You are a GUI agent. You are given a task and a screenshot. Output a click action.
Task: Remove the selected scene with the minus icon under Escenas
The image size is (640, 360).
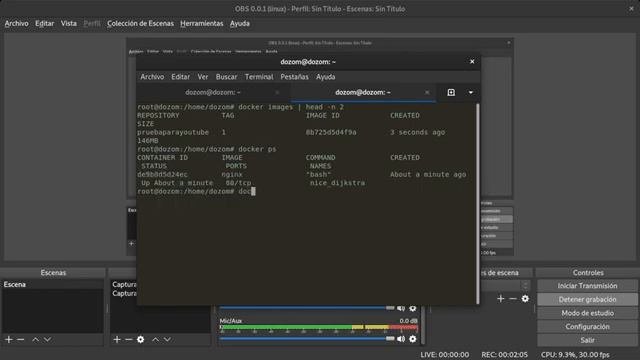21,340
